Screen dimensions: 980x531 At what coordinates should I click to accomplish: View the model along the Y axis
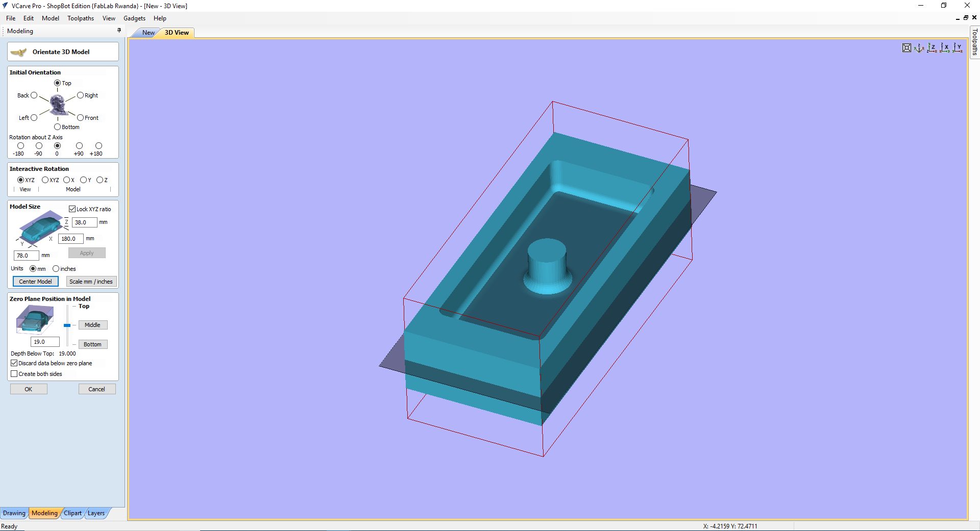coord(958,48)
